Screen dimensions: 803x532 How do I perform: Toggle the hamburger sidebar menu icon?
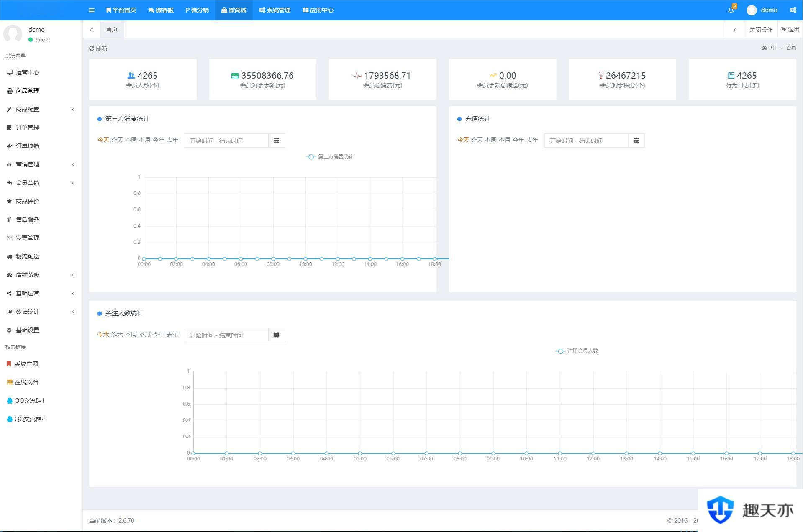point(92,10)
